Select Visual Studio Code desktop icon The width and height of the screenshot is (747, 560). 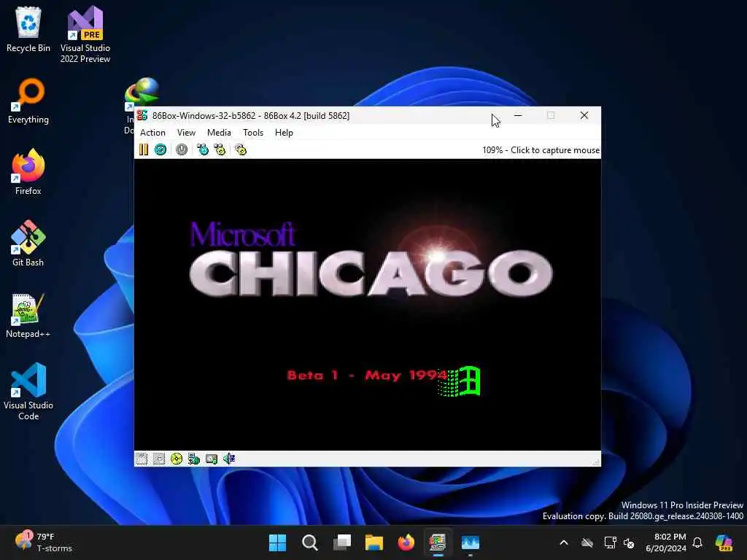pyautogui.click(x=28, y=392)
